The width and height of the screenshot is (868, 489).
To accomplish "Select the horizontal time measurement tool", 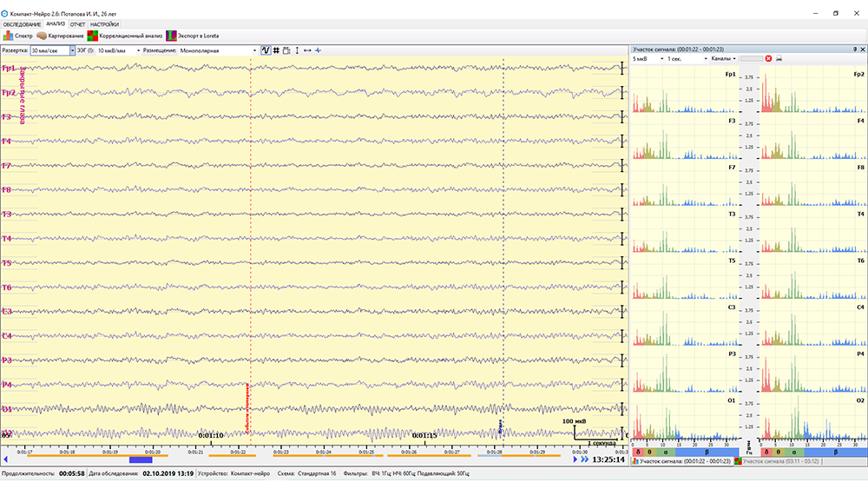I will [307, 50].
